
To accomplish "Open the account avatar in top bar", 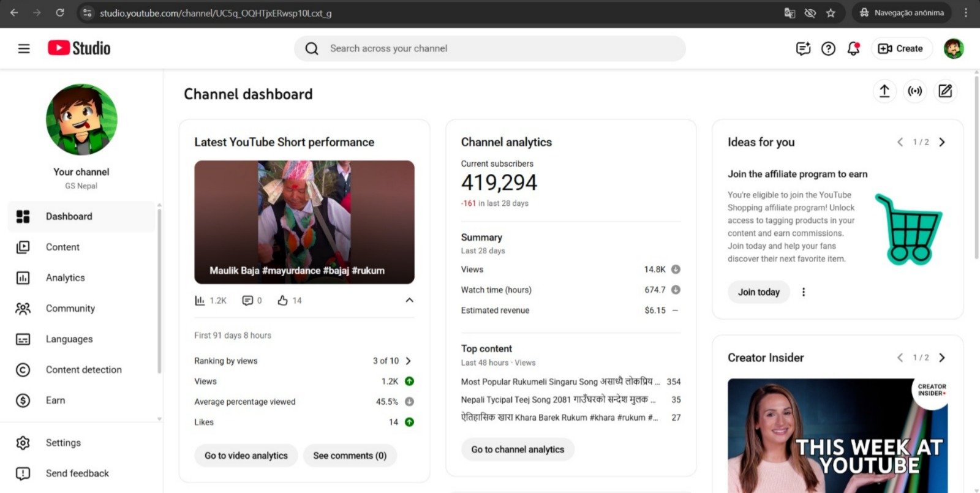I will 953,48.
